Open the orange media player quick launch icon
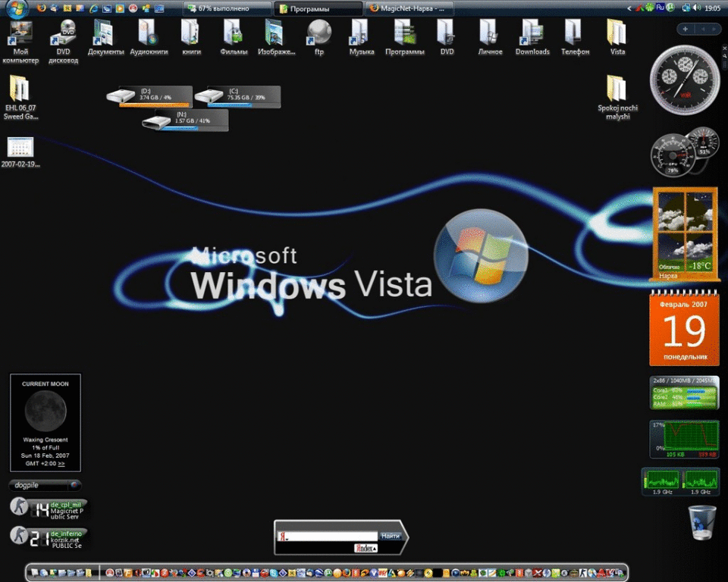The height and width of the screenshot is (582, 728). 120,8
